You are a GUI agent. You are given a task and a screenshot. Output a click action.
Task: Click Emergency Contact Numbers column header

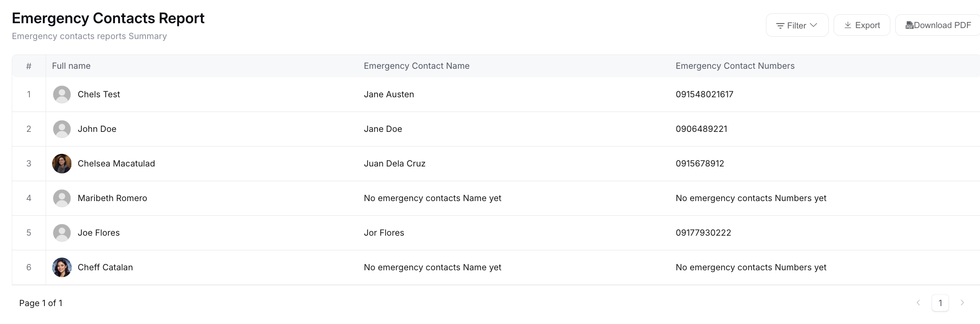[x=735, y=66]
